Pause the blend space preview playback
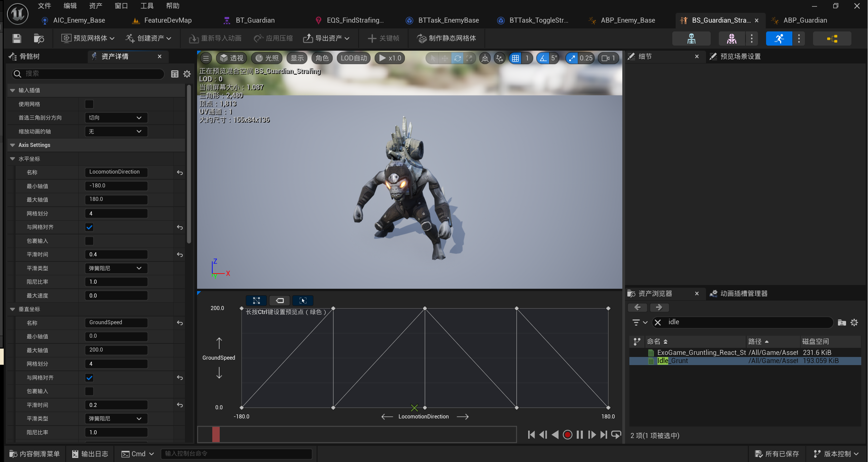 click(579, 435)
